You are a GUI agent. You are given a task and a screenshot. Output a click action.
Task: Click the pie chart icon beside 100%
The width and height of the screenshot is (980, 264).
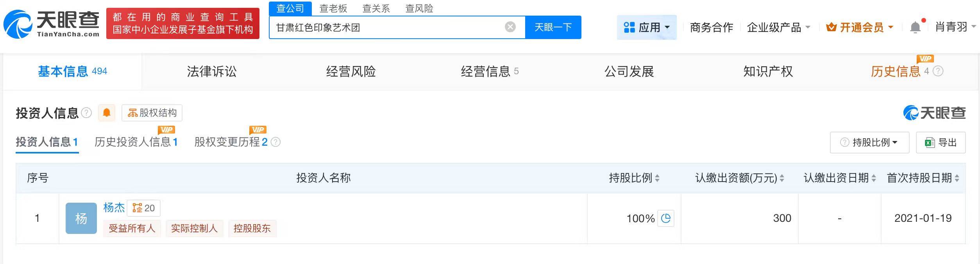tap(666, 218)
